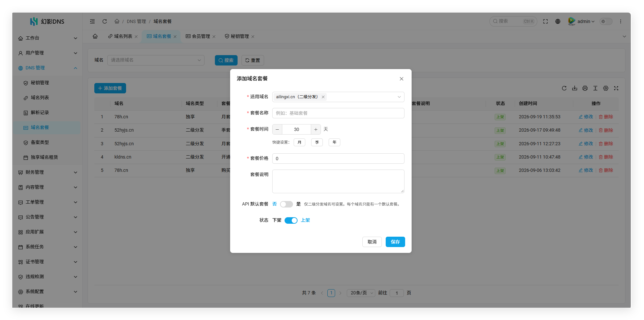Expand the table to fullscreen icon
Screen dimensions: 644x320
coord(616,88)
